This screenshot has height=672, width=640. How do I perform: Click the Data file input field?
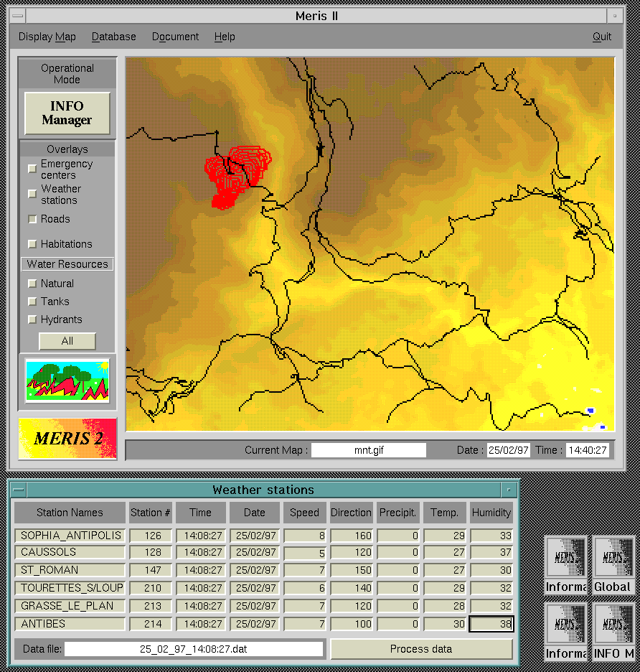[x=194, y=649]
